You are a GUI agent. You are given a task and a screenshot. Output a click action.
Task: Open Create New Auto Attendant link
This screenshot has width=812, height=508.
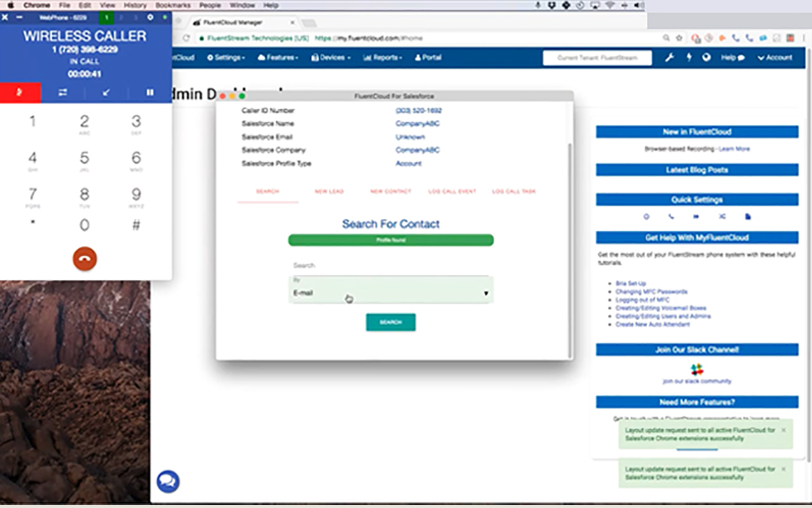point(653,324)
